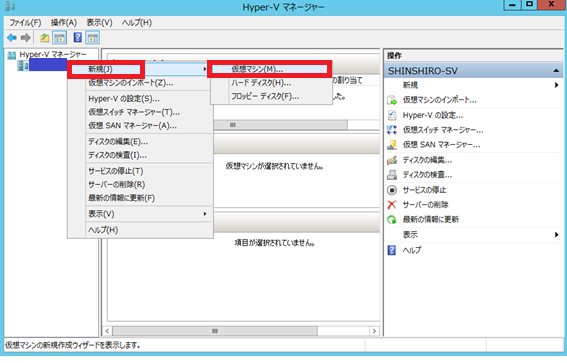Screen dimensions: 567x363
Task: Click the virtual machines list horizontal scrollbar thumb
Action: coord(280,125)
